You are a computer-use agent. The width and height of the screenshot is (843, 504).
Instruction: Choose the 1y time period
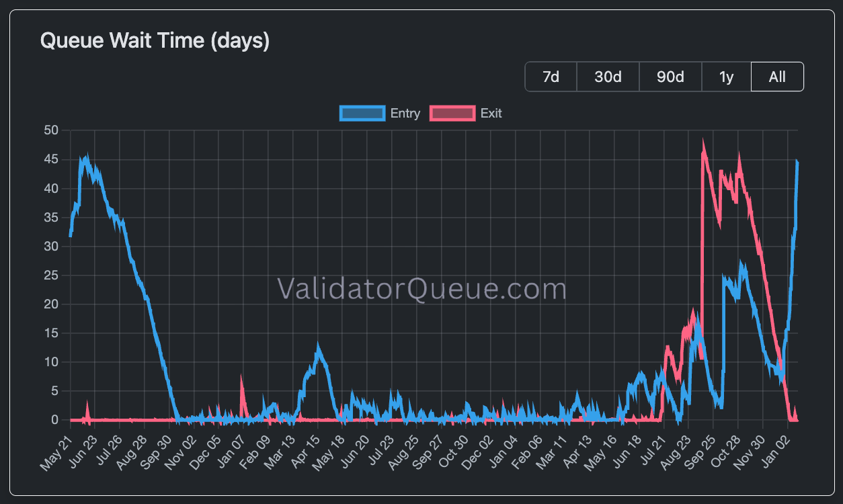click(726, 77)
